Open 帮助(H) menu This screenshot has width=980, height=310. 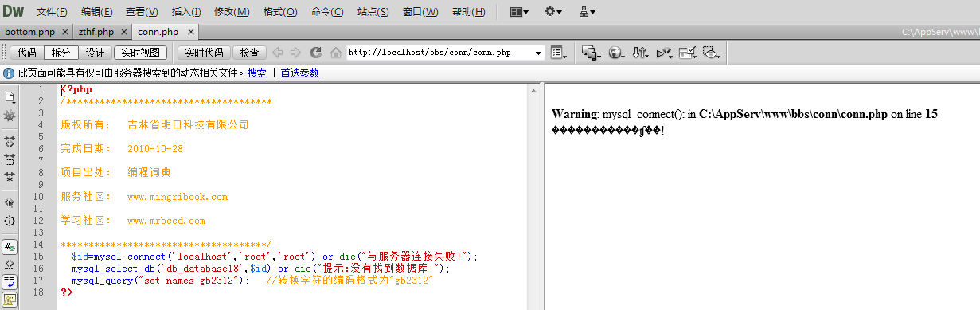point(468,12)
